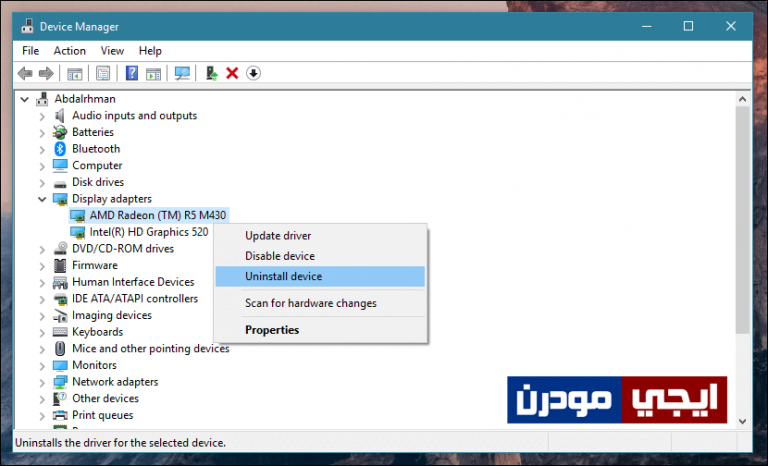This screenshot has height=466, width=768.
Task: Open the Help menu
Action: pyautogui.click(x=150, y=50)
